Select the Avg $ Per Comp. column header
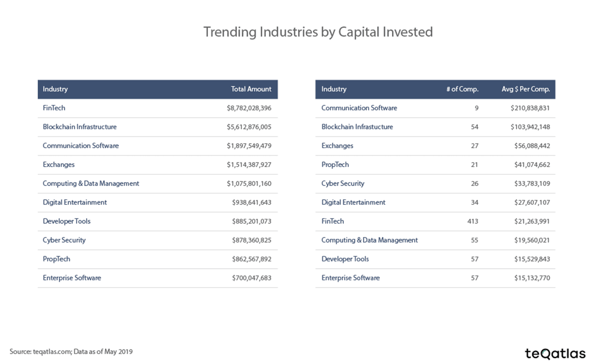This screenshot has height=364, width=597. click(525, 90)
